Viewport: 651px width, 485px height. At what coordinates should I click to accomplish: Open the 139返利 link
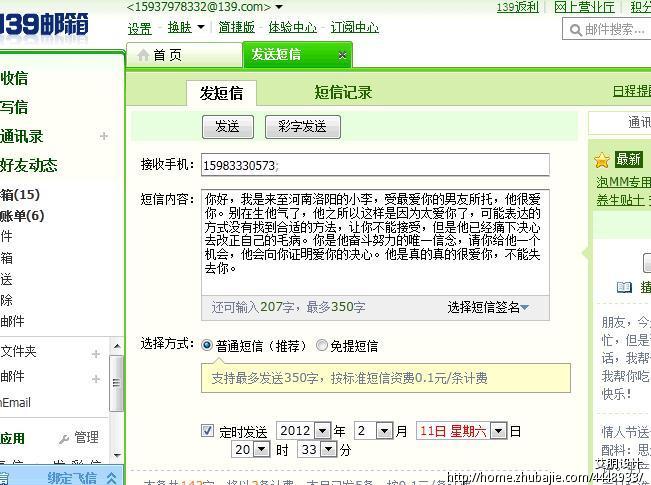[518, 7]
